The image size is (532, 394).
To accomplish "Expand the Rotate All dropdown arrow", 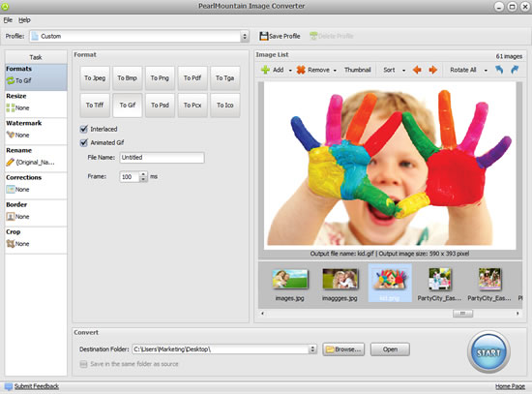I will pyautogui.click(x=486, y=71).
